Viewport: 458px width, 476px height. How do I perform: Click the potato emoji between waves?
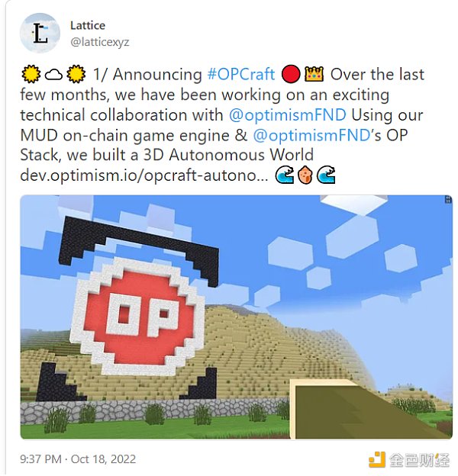click(x=305, y=175)
